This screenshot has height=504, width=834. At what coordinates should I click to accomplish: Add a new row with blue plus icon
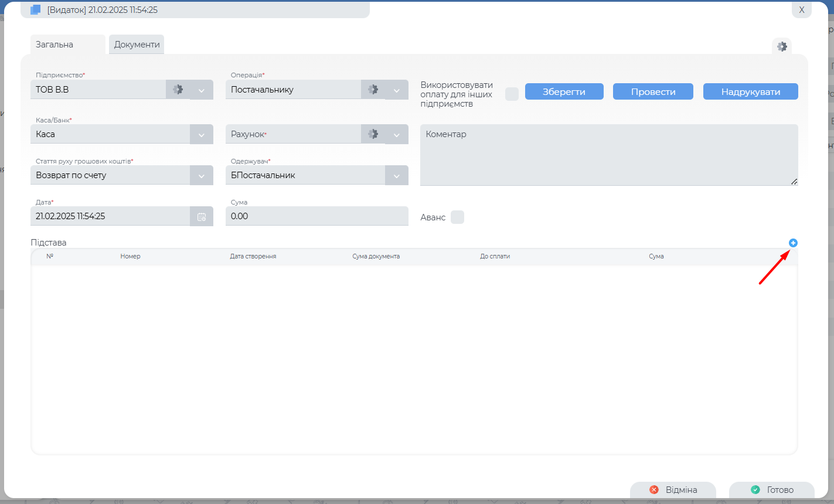click(793, 243)
